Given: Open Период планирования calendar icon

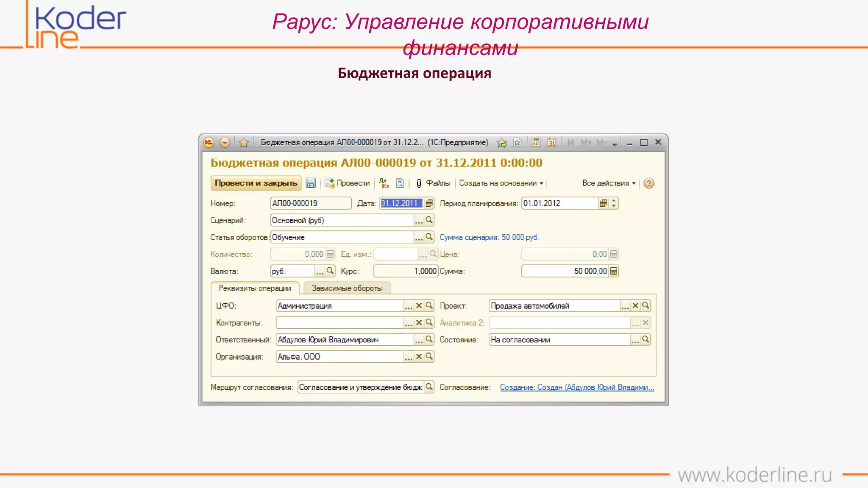Looking at the screenshot, I should (604, 203).
